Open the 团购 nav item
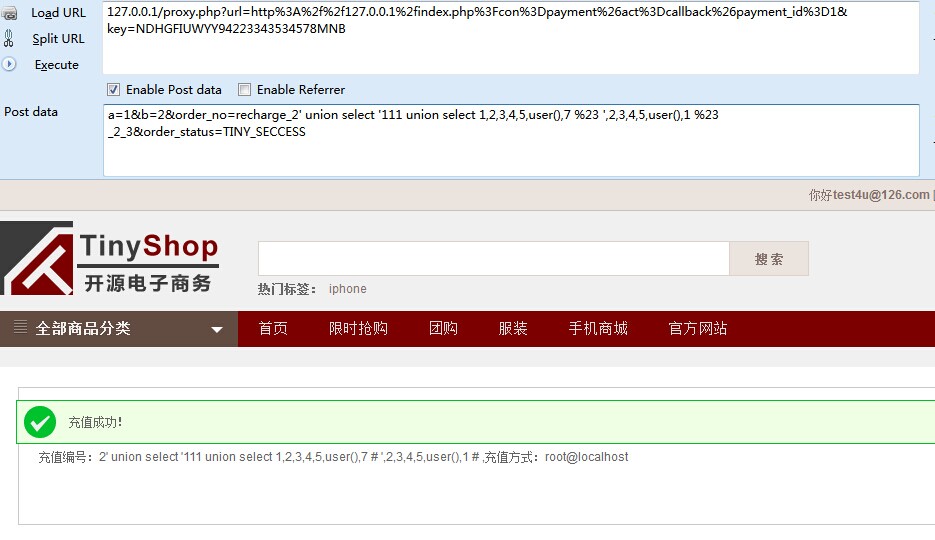The image size is (935, 540). (x=443, y=328)
